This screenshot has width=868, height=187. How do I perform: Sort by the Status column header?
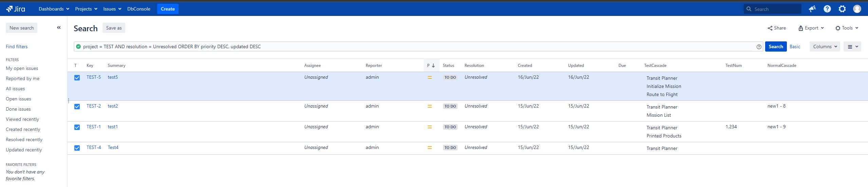click(x=448, y=66)
